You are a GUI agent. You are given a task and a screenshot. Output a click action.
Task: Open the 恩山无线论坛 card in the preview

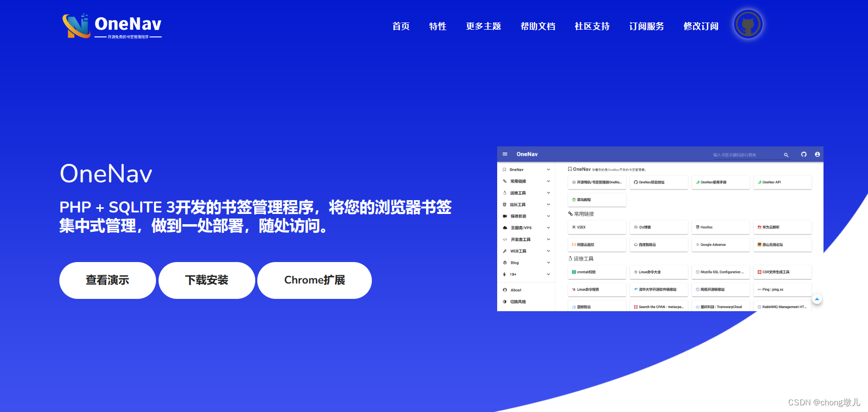click(x=783, y=245)
